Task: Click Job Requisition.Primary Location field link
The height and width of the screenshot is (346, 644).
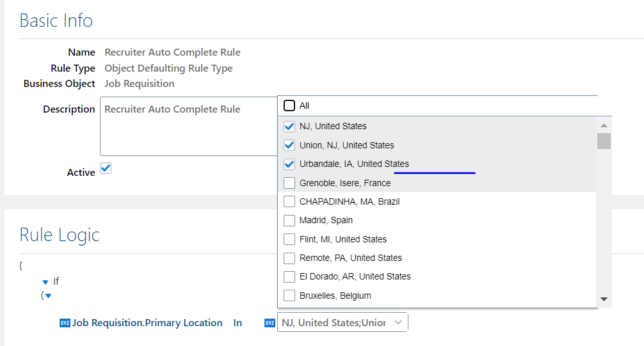Action: point(147,323)
